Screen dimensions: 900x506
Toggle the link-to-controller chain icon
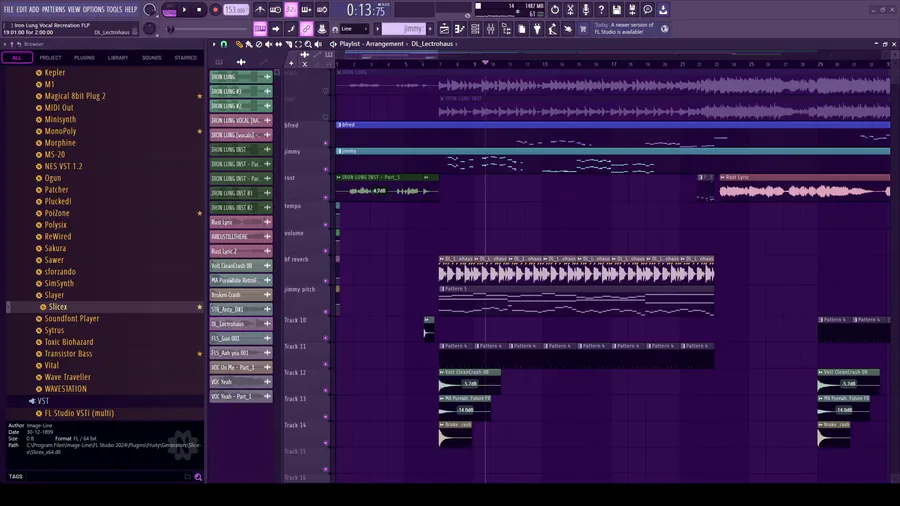click(307, 29)
